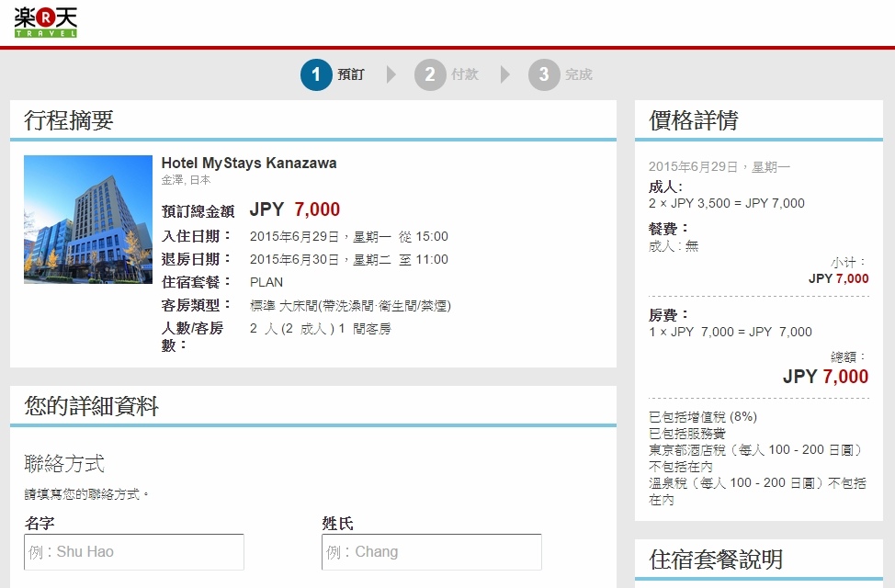Click the 1 × JPY 7,000 room fee line
This screenshot has width=895, height=588.
[x=730, y=332]
